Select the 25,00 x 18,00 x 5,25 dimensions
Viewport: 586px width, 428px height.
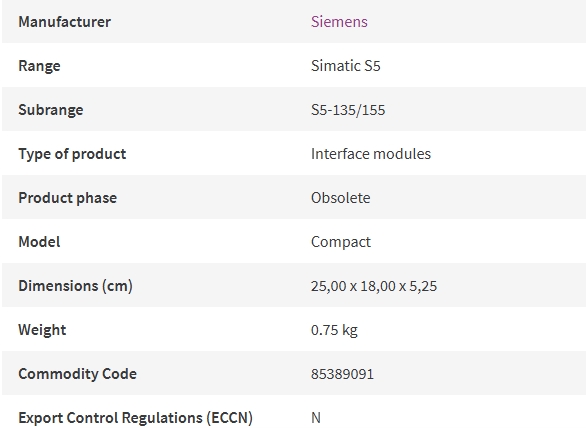[x=374, y=286]
